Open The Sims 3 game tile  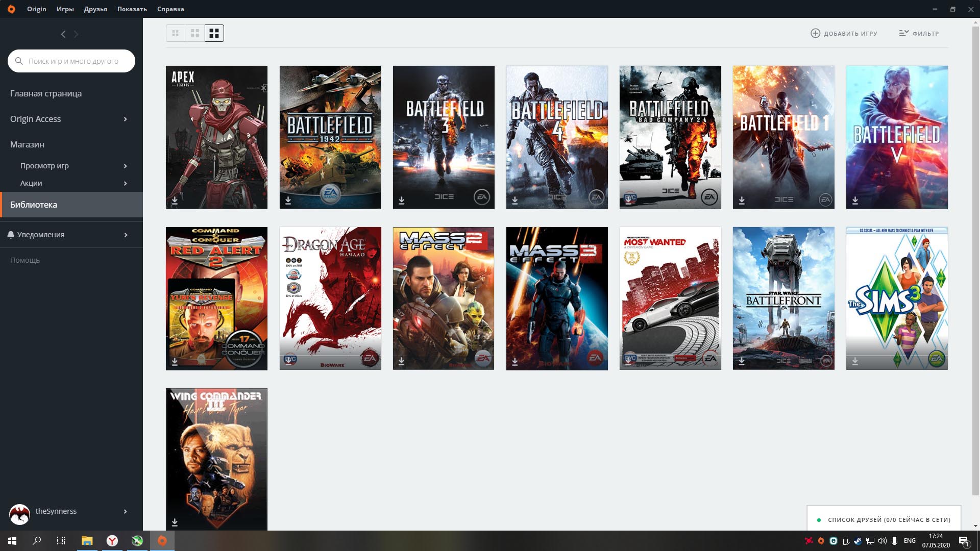point(897,298)
